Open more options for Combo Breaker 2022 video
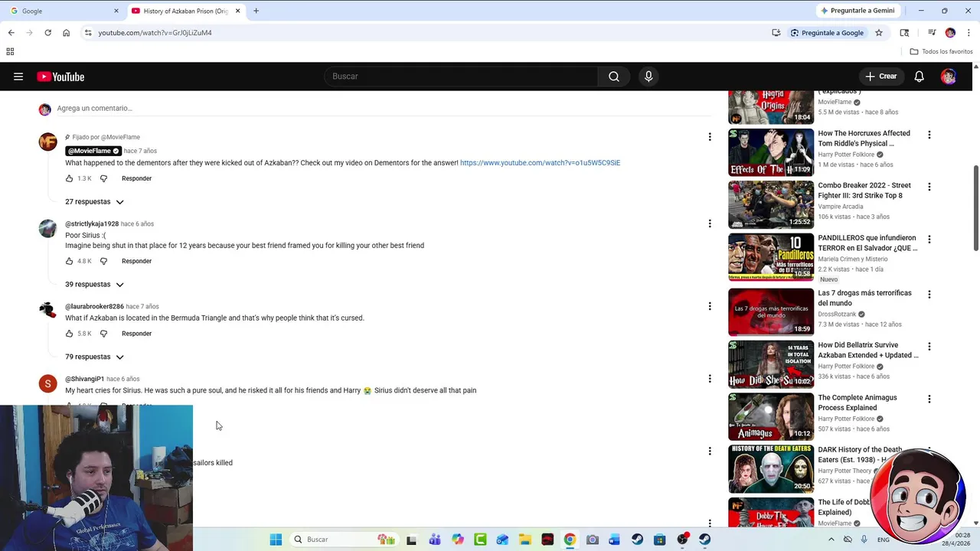The width and height of the screenshot is (980, 551). pos(929,187)
